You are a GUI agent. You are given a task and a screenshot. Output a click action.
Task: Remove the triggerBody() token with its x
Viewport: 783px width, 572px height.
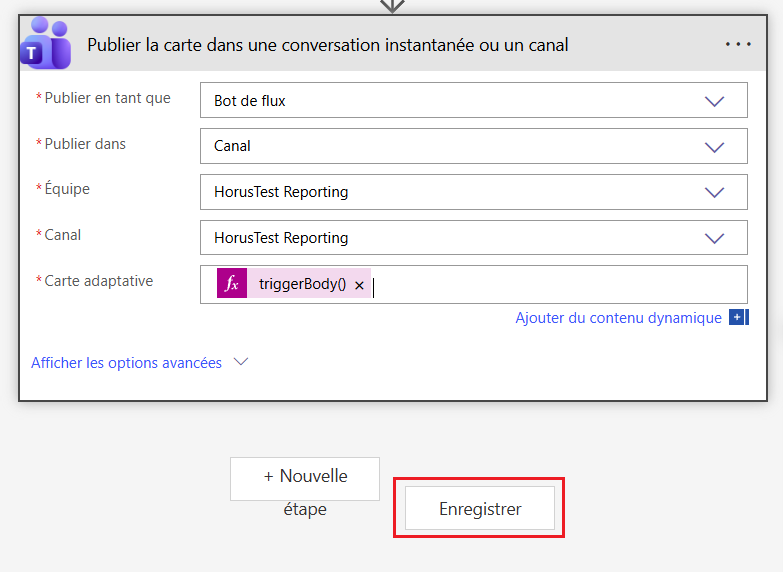pyautogui.click(x=359, y=285)
